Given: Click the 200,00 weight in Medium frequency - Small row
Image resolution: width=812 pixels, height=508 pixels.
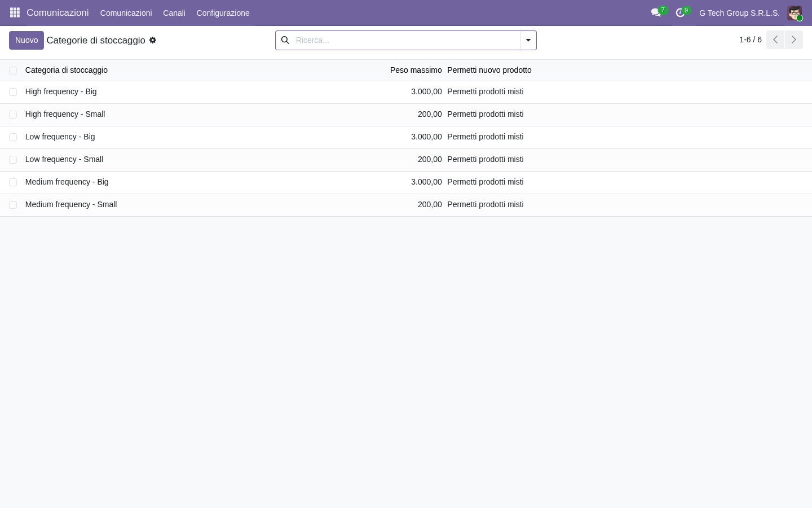Looking at the screenshot, I should click(430, 204).
